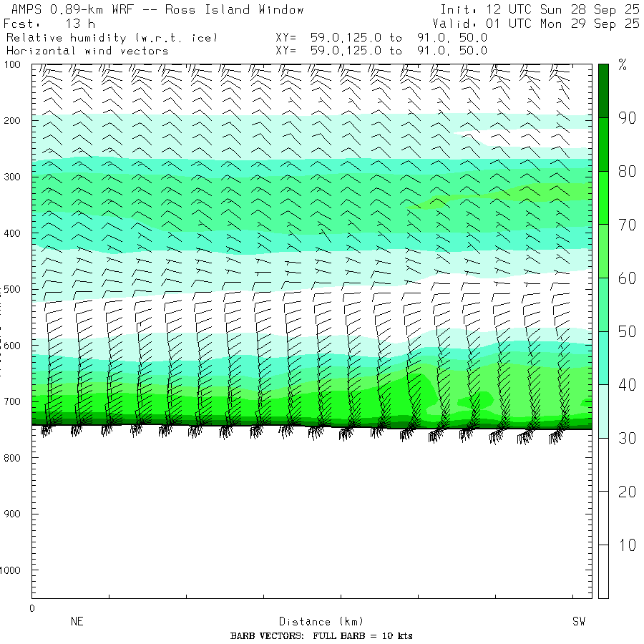Click the title text 'AMPS 0.89-km WRF -- Ross Island Window'
644x644 pixels.
157,9
